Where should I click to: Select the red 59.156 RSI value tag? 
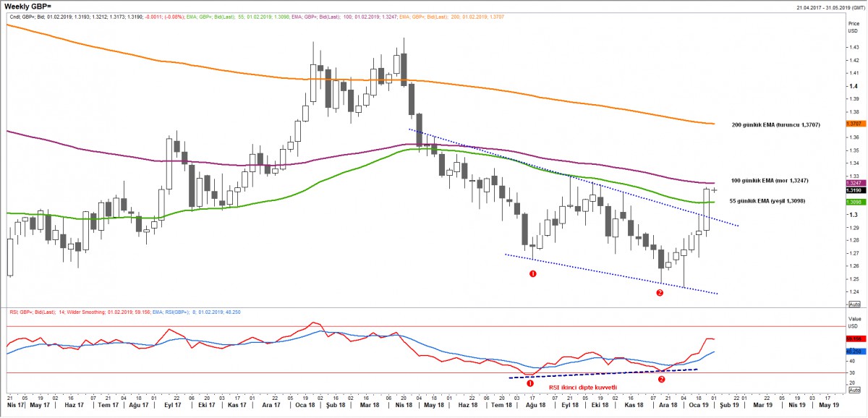click(x=854, y=338)
